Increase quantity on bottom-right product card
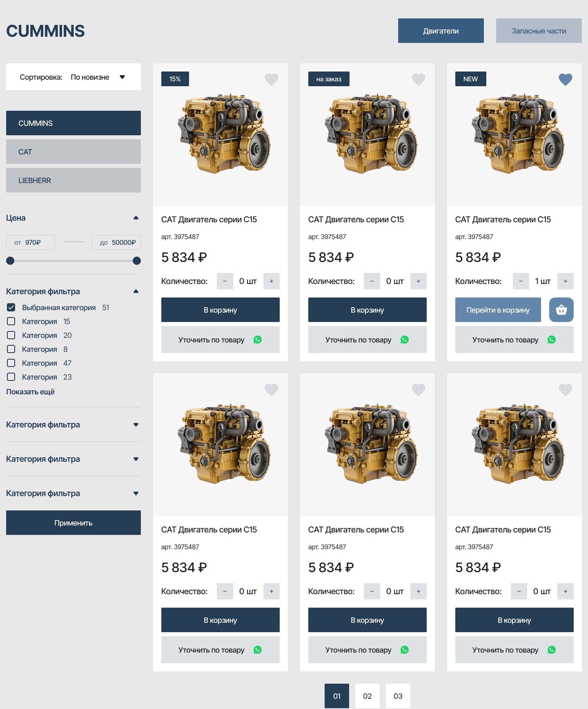 pyautogui.click(x=566, y=591)
